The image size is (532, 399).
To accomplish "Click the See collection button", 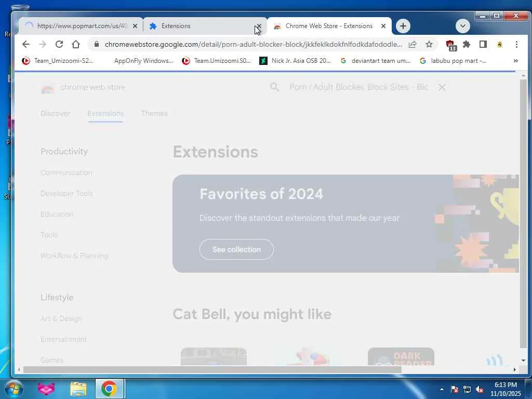I will tap(236, 249).
